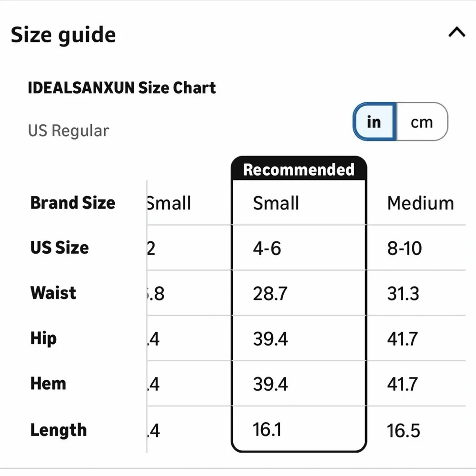Select Length value 16.1
This screenshot has height=476, width=476.
[267, 429]
